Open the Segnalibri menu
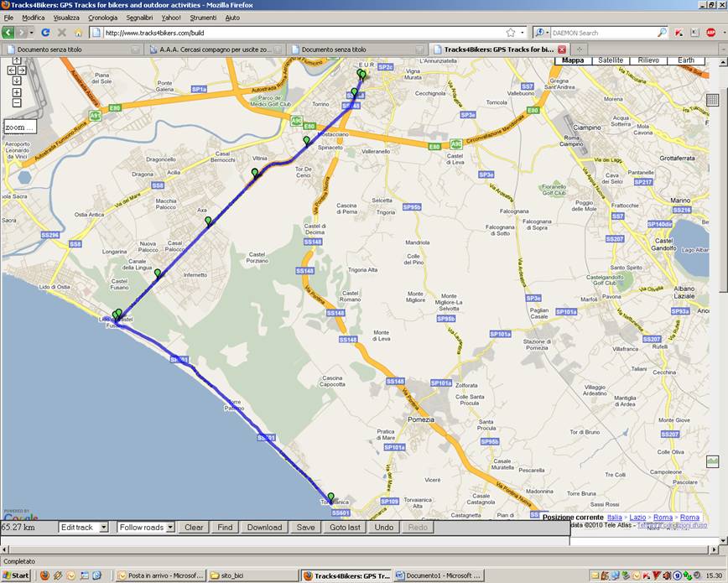Viewport: 728px width, 583px height. pyautogui.click(x=139, y=18)
